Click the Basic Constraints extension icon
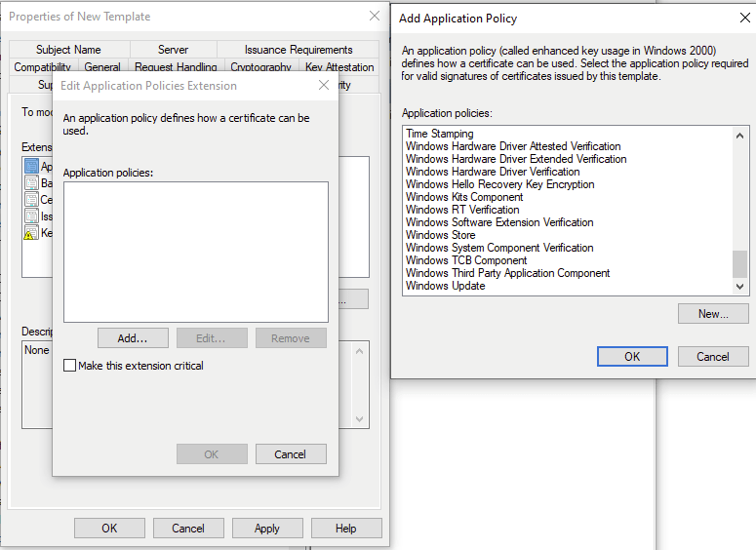This screenshot has width=756, height=550. (31, 183)
